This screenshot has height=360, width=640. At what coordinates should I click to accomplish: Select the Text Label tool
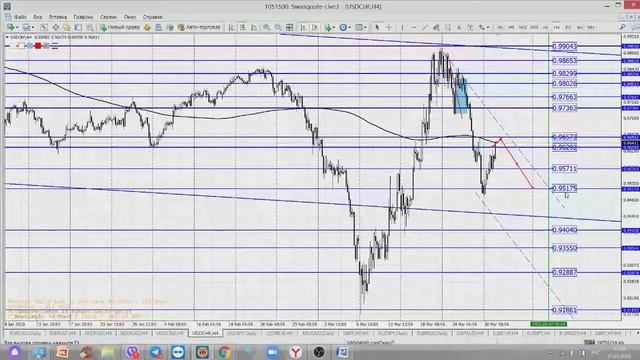(x=470, y=27)
